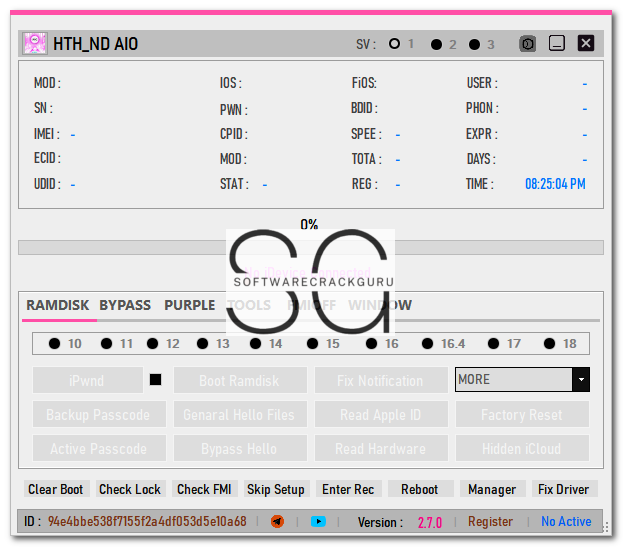Click the Fix Notification button
Viewport: 623px width, 547px height.
pos(381,380)
